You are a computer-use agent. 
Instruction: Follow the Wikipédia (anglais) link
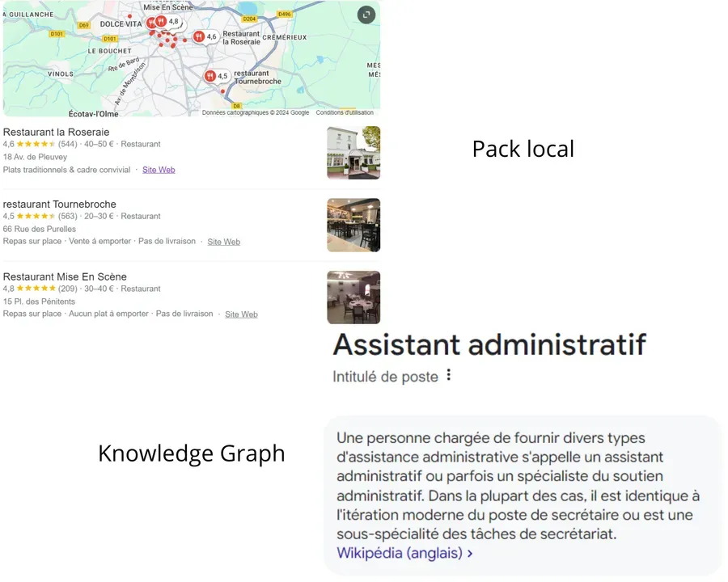click(x=396, y=553)
